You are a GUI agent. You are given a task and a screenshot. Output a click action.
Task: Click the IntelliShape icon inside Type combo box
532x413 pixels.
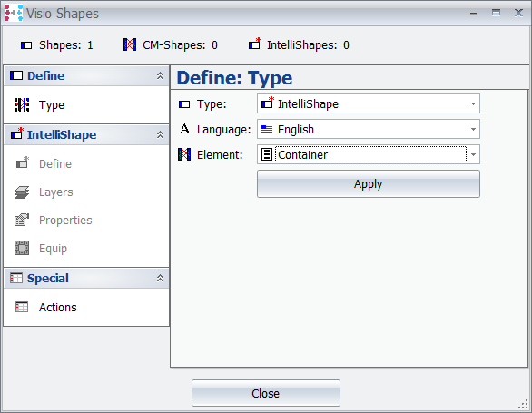tap(267, 103)
